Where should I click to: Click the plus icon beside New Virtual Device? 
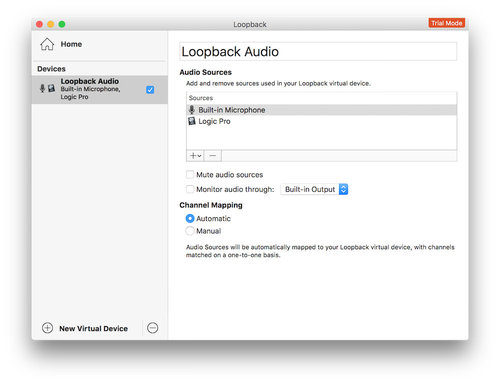tap(47, 328)
